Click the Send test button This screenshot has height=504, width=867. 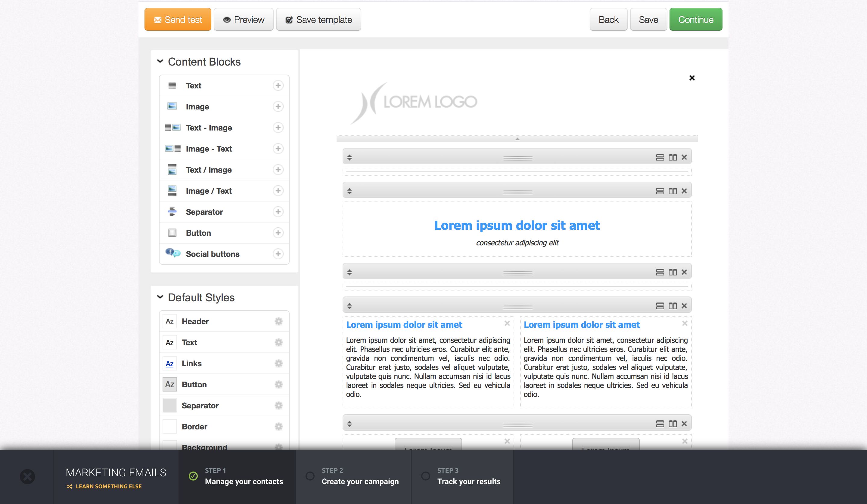(x=178, y=20)
